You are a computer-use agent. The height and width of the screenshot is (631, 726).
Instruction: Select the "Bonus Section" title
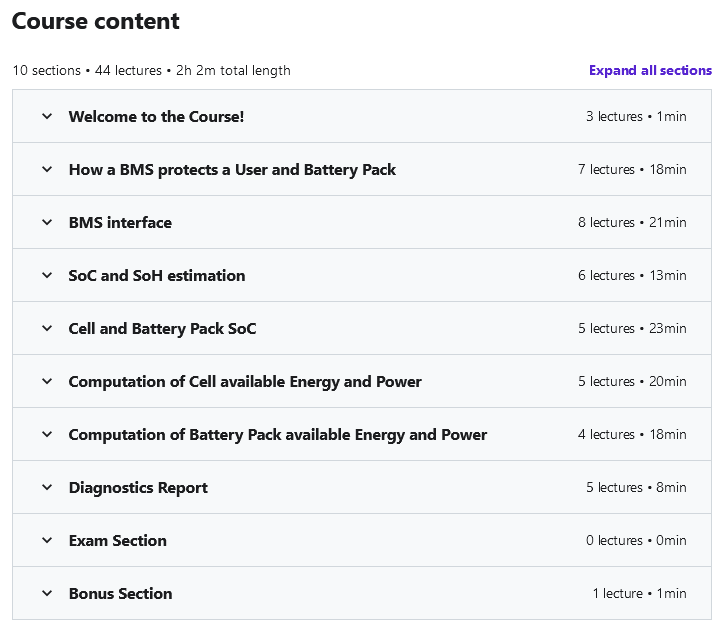coord(120,594)
